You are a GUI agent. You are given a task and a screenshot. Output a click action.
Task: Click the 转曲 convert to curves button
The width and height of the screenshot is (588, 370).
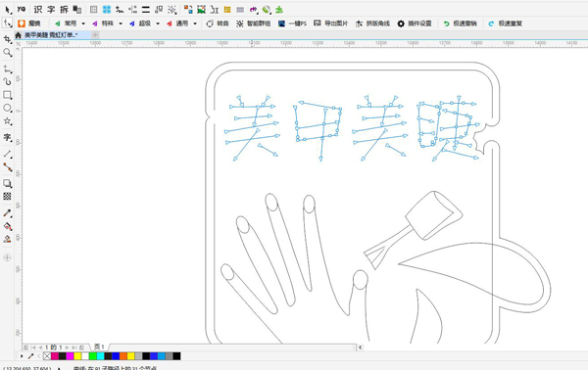coord(218,23)
